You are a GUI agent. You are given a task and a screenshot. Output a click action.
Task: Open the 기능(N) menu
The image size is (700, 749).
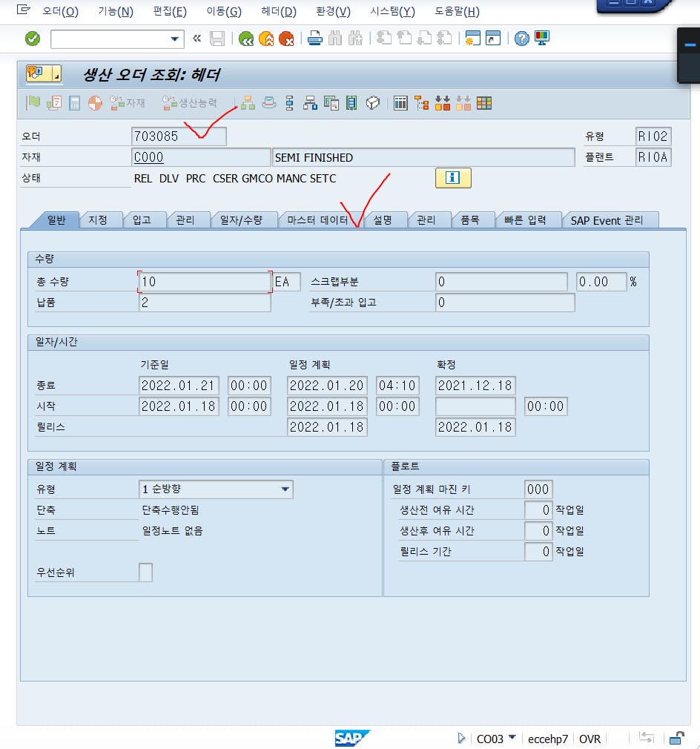(x=116, y=11)
